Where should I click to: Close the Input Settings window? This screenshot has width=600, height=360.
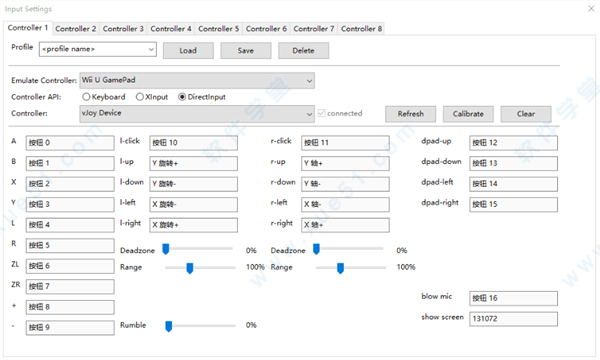pyautogui.click(x=591, y=8)
